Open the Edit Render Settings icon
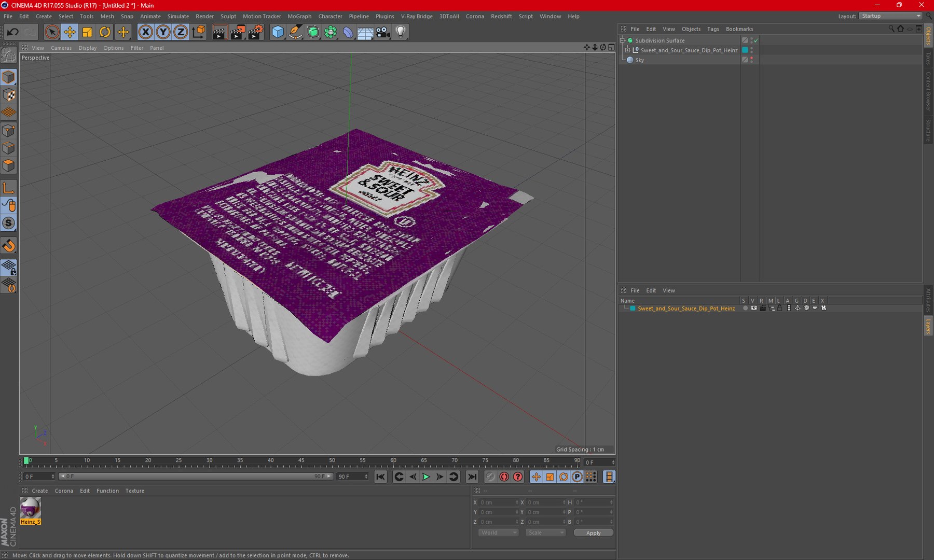Viewport: 934px width, 560px height. (x=255, y=32)
